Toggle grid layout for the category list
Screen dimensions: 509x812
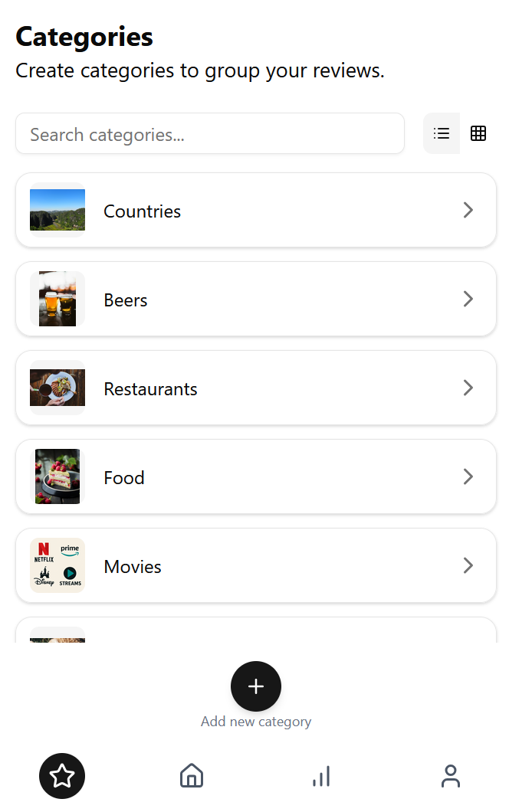point(478,133)
